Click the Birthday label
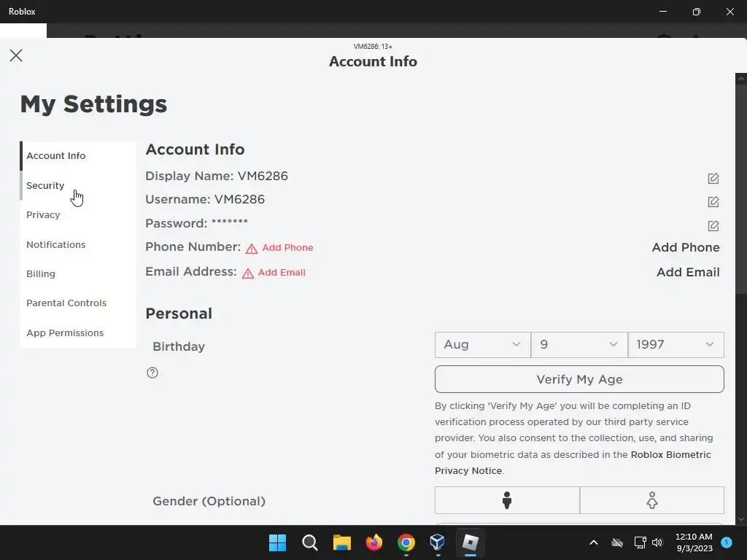 (x=179, y=346)
